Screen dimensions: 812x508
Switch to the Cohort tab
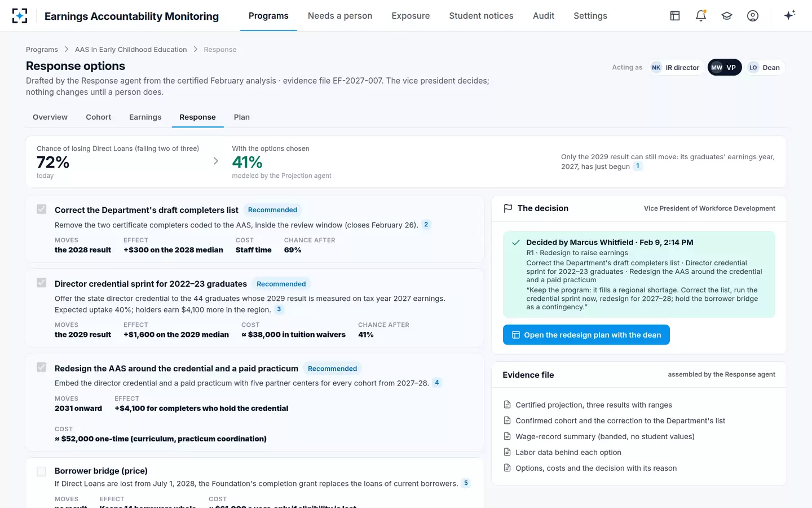point(99,117)
